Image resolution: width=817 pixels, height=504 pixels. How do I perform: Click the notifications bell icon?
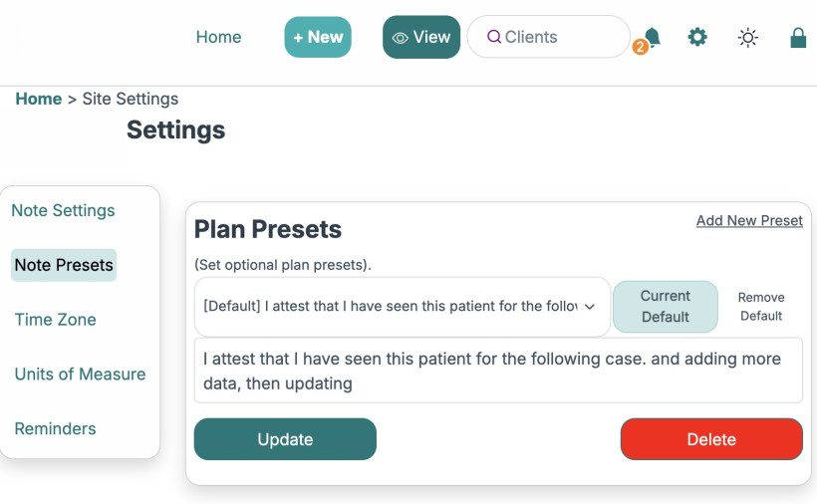click(x=653, y=37)
